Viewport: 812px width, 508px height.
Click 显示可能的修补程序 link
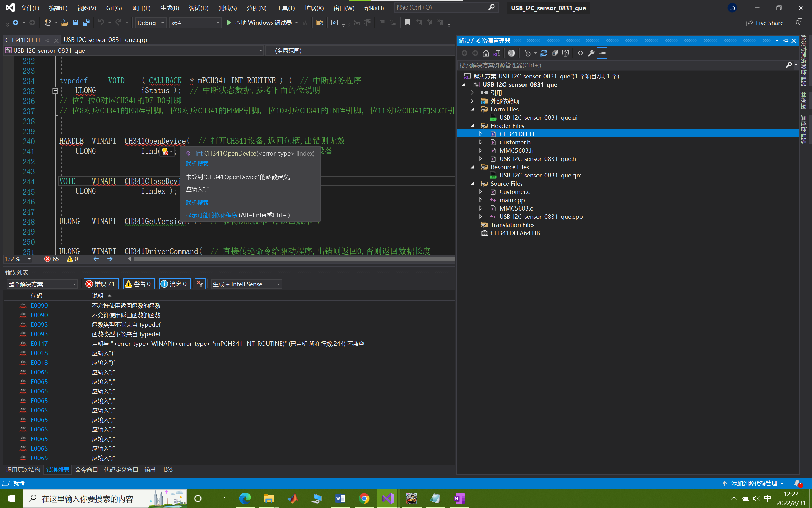pos(211,215)
